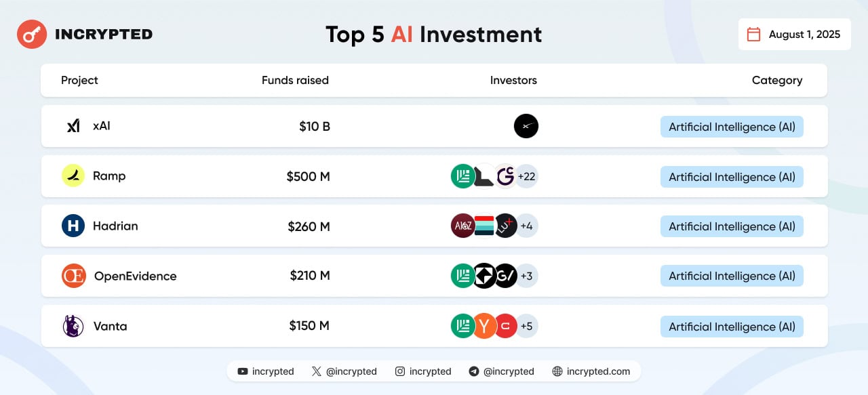Click the Incrypted key logo icon
Screen dimensions: 868x395
(x=32, y=34)
